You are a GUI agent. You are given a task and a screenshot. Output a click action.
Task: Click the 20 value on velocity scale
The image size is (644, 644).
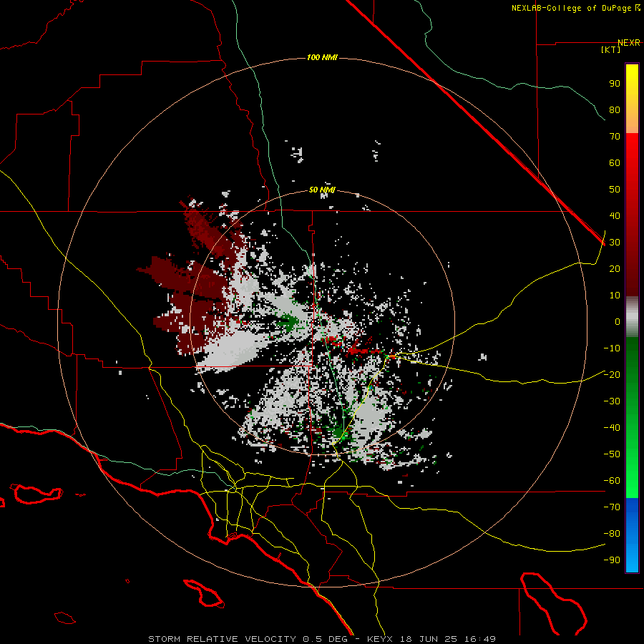pyautogui.click(x=615, y=268)
